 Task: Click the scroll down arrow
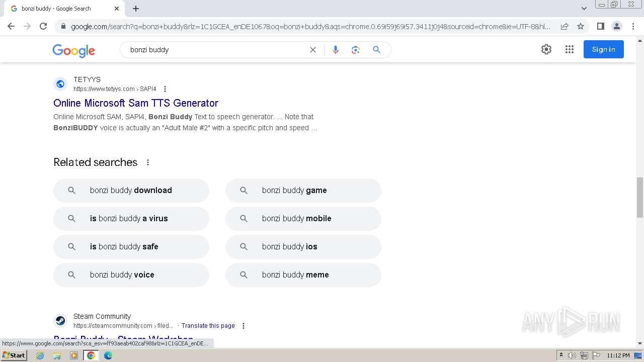(x=640, y=343)
